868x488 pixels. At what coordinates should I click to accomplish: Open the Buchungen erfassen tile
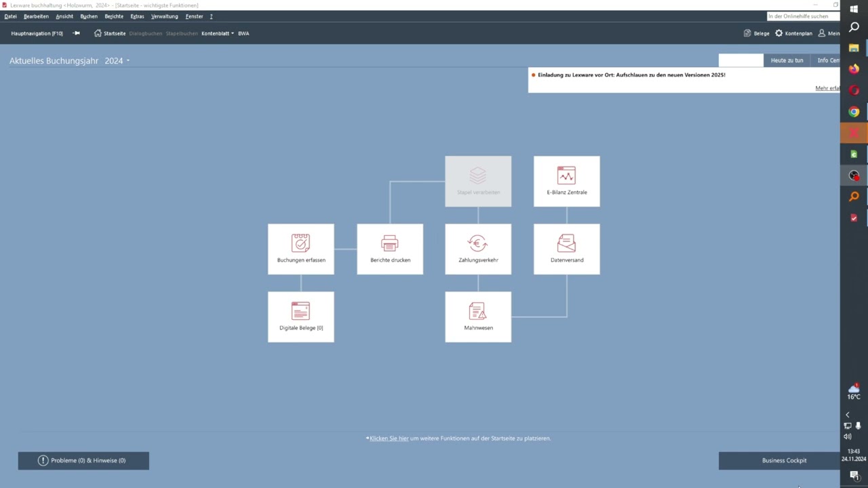click(x=301, y=249)
